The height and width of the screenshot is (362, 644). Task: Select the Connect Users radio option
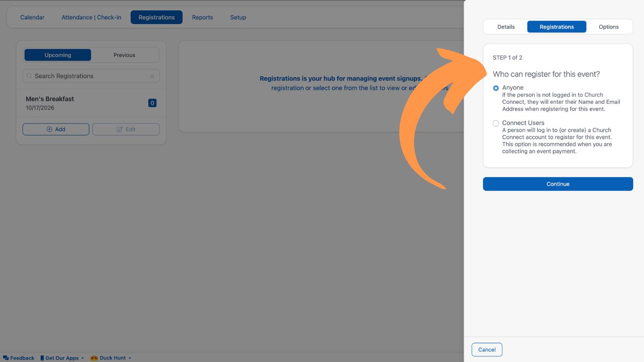point(496,123)
